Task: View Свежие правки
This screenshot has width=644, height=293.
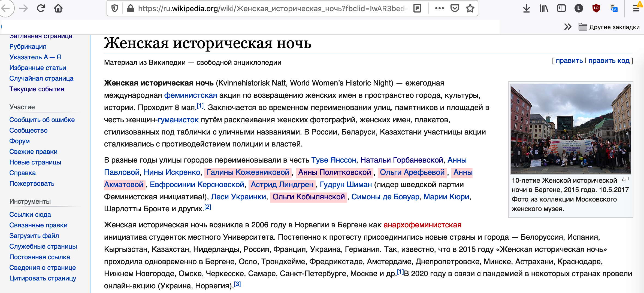Action: pos(33,152)
